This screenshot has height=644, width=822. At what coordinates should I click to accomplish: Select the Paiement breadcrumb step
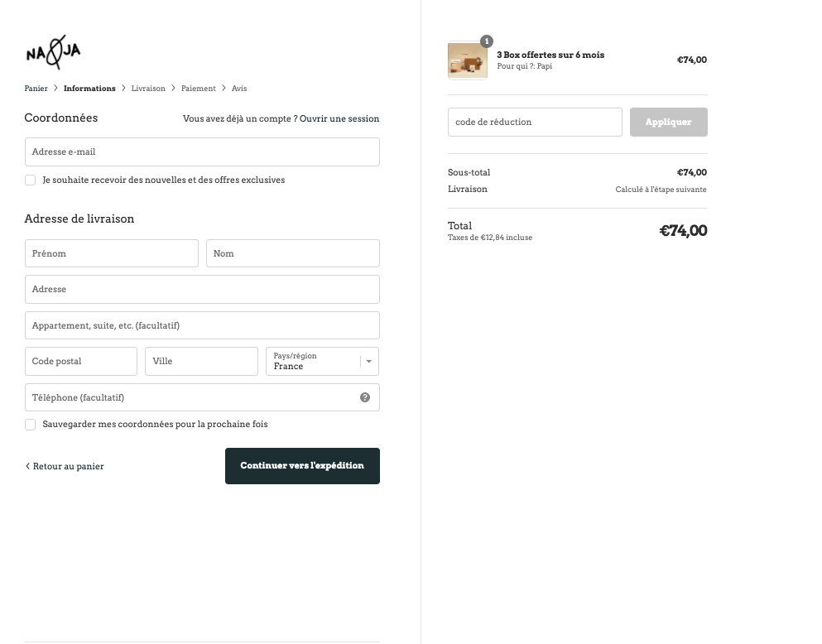pyautogui.click(x=199, y=88)
